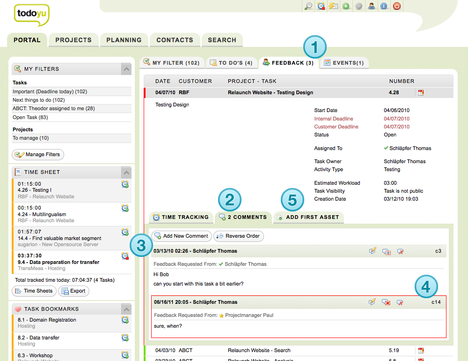Select filter ABCT: Theodor assigned to me (28)
Screen dimensions: 468x361
tap(72, 109)
